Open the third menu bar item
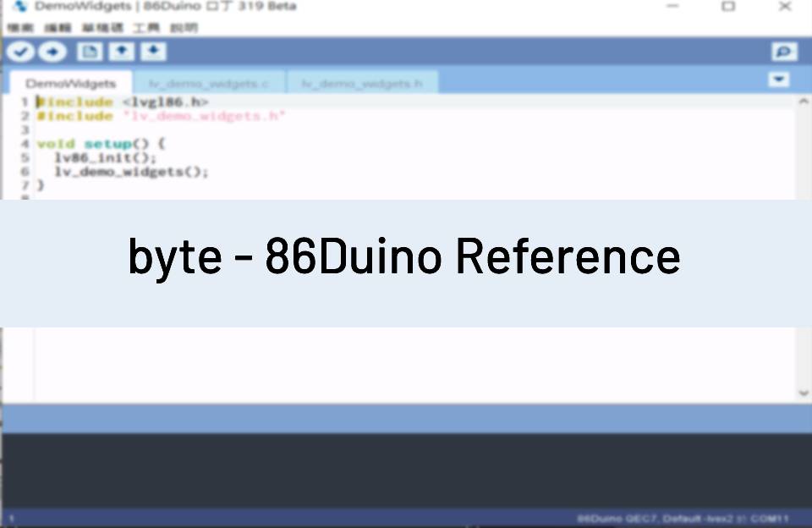Image resolution: width=812 pixels, height=528 pixels. [102, 28]
